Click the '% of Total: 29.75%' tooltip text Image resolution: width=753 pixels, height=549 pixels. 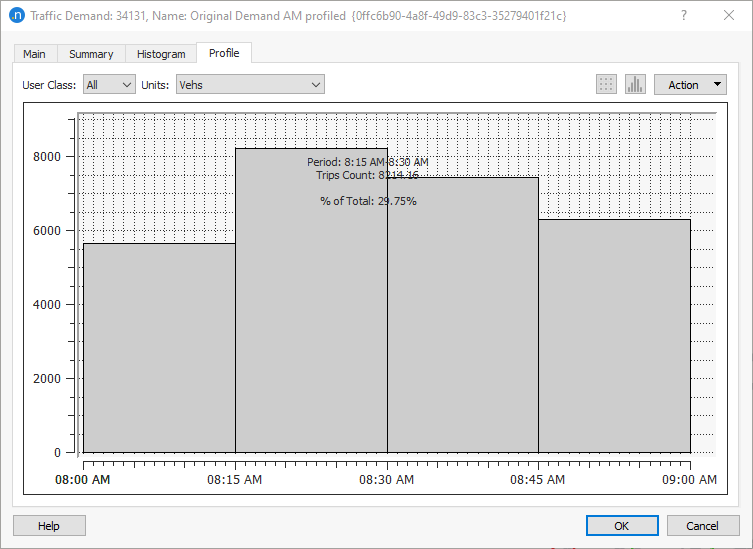(368, 201)
